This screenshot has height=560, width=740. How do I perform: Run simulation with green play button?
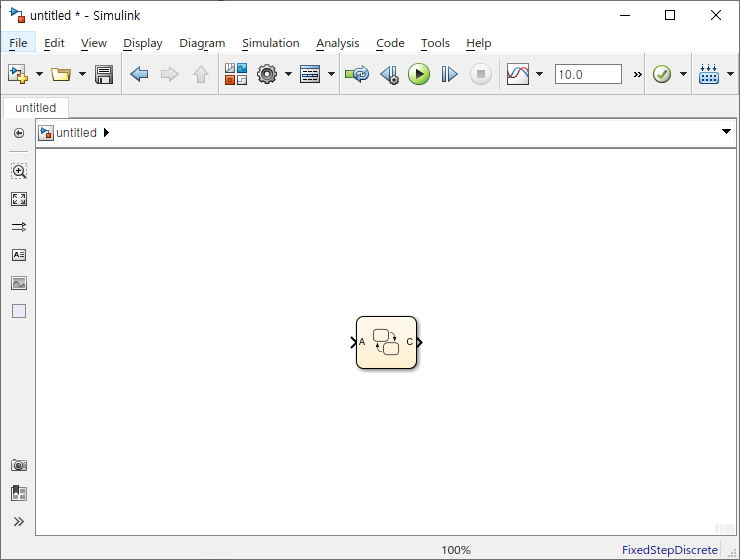click(419, 74)
